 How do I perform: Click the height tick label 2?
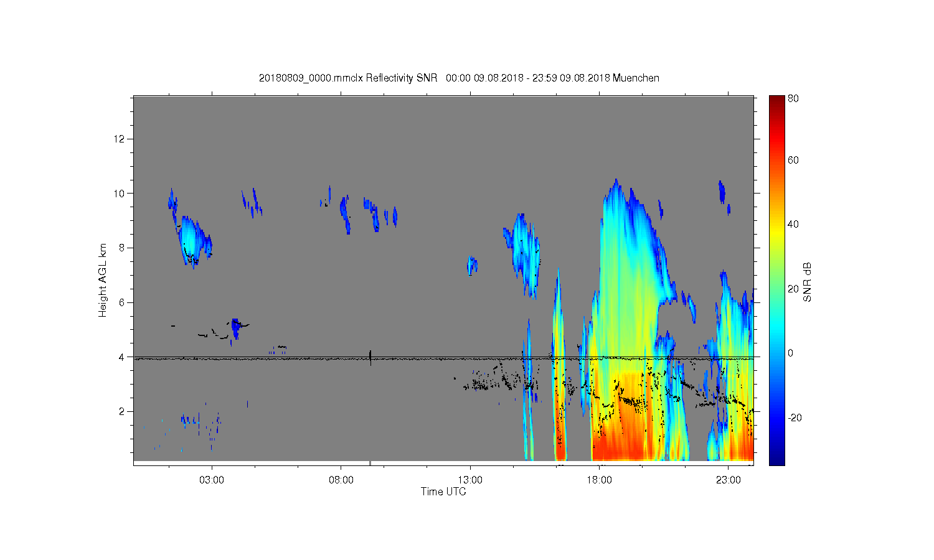122,411
